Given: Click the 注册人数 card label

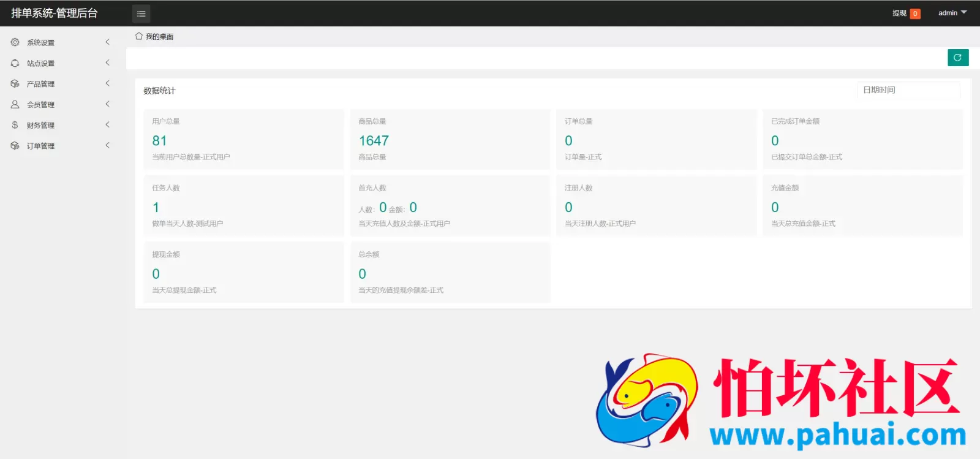Looking at the screenshot, I should [578, 188].
